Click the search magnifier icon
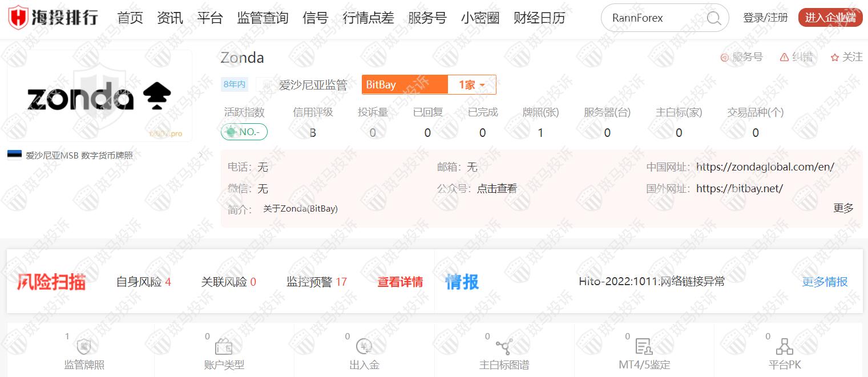 tap(713, 18)
